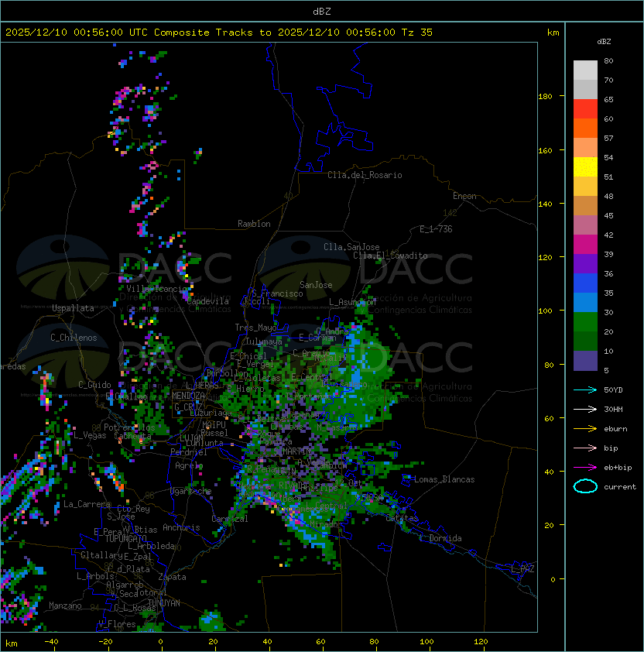Pick the magenta swatch in dBZ scale
The width and height of the screenshot is (644, 652).
coord(585,245)
